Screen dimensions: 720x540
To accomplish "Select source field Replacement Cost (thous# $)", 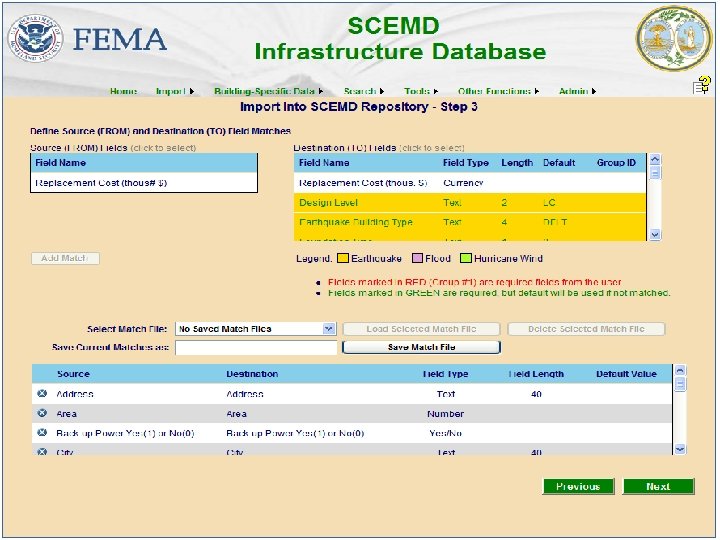I will click(x=144, y=182).
